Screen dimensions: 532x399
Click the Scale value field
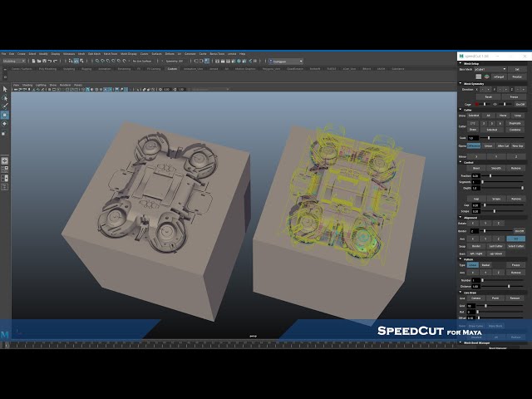coord(473,138)
